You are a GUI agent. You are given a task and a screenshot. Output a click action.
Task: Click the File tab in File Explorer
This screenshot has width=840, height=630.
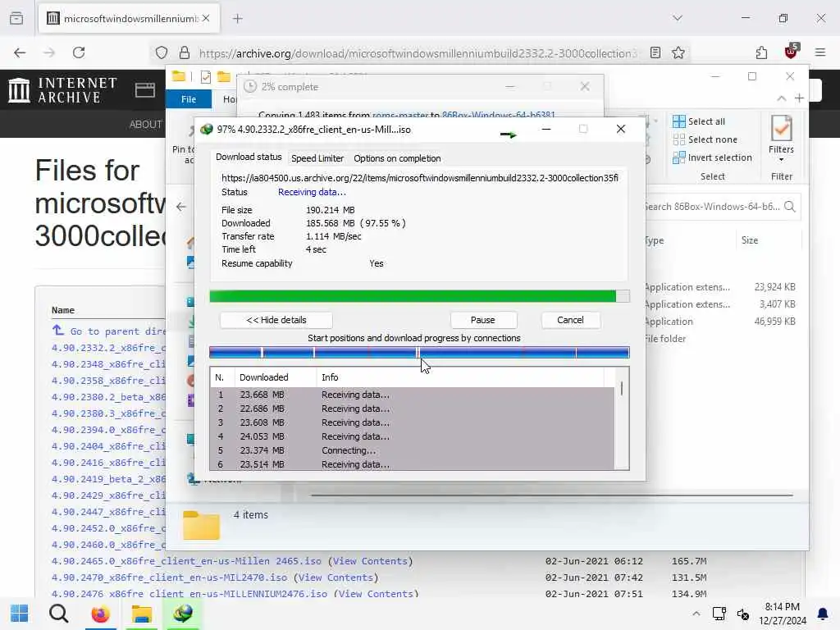click(x=189, y=99)
